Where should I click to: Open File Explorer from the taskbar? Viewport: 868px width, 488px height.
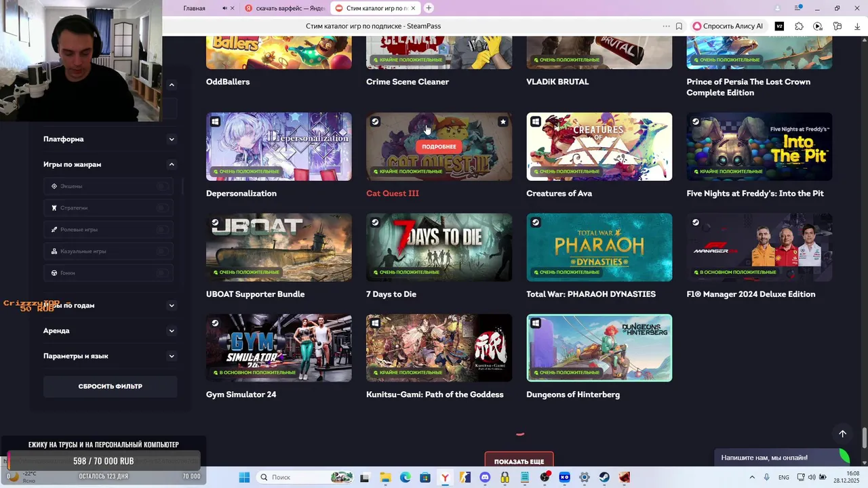(385, 477)
